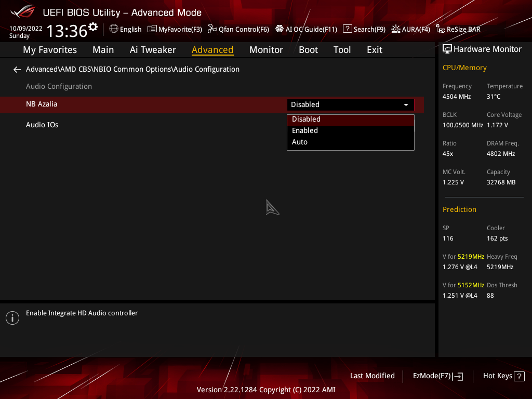Viewport: 532px width, 399px height.
Task: Select the Audio IOs setting row
Action: [x=42, y=125]
